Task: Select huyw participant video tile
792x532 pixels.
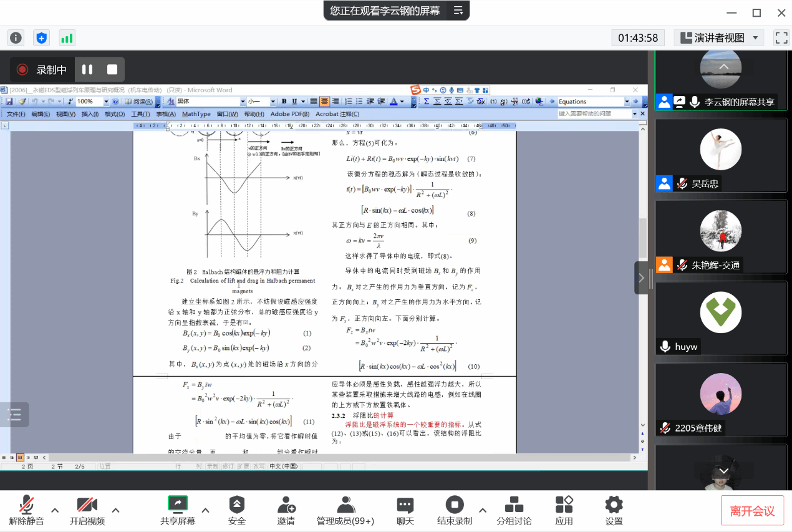Action: point(721,318)
